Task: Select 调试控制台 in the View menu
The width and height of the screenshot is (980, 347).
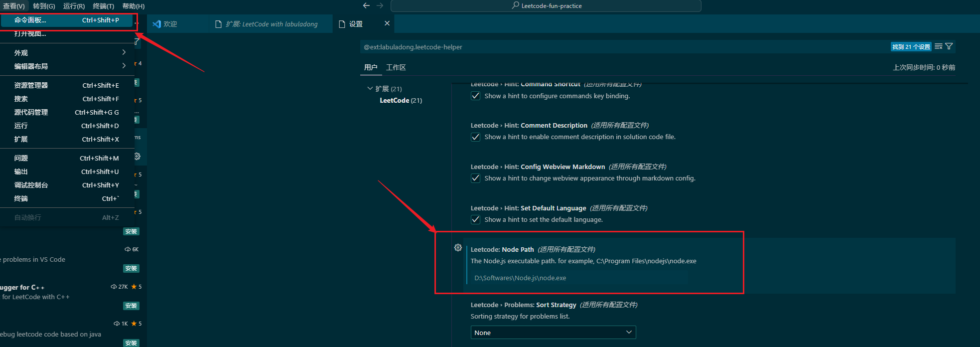Action: coord(67,185)
